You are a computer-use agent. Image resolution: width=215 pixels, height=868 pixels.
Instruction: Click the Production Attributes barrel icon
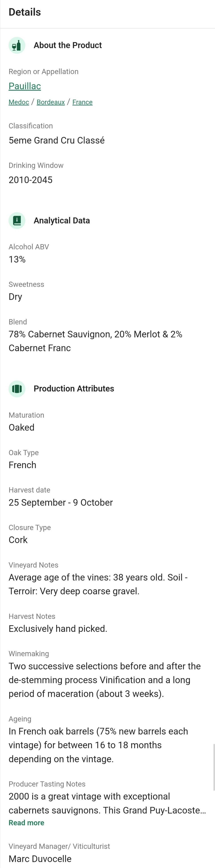[17, 389]
